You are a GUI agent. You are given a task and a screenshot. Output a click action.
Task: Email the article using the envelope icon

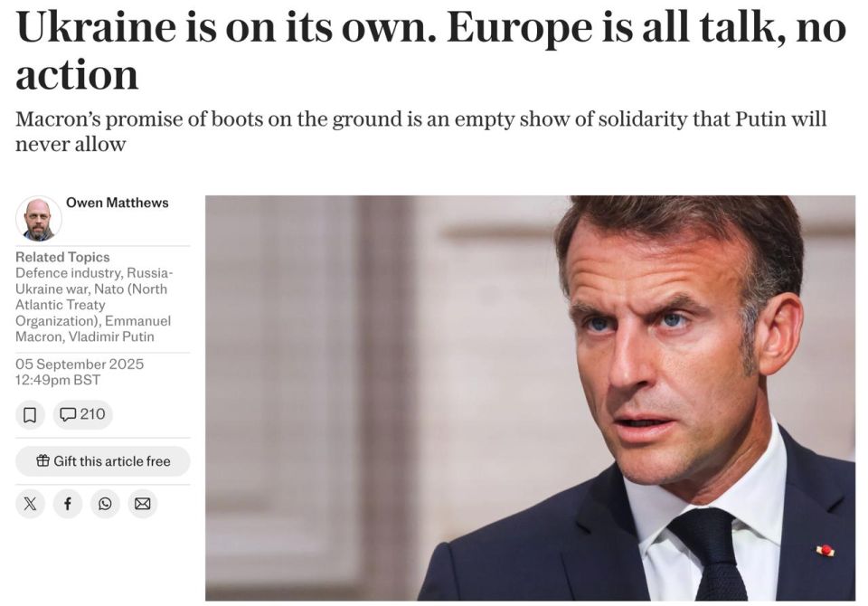[142, 504]
